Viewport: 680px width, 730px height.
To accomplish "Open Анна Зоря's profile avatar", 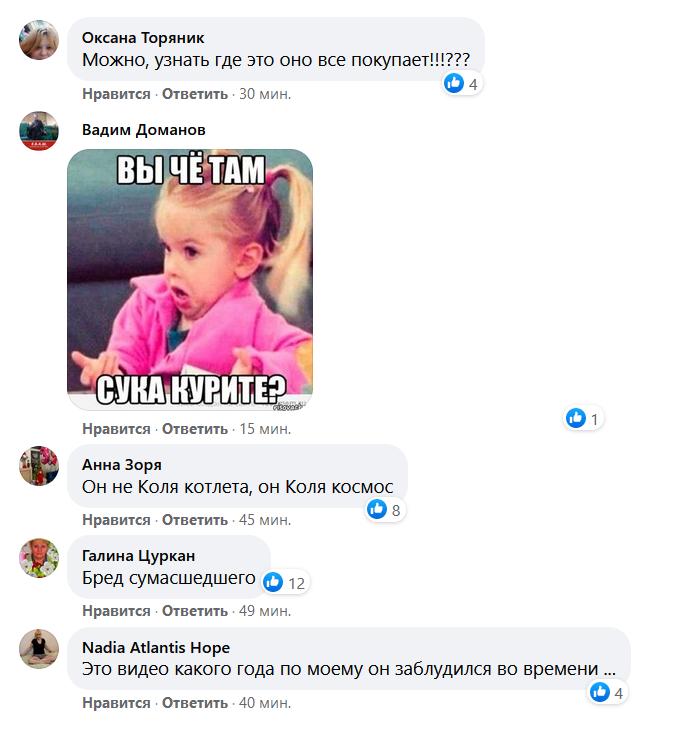I will pos(39,466).
